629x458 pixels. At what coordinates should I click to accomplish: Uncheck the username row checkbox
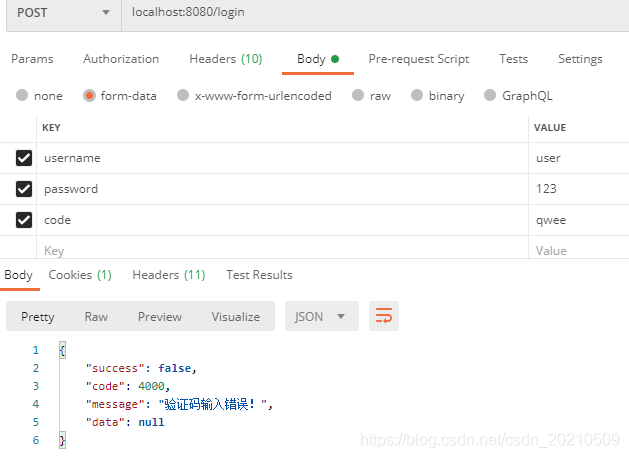tap(24, 158)
